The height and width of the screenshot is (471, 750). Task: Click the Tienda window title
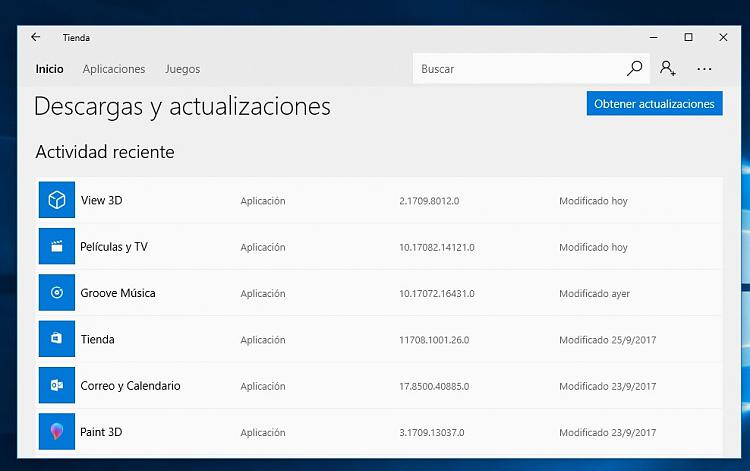point(76,38)
